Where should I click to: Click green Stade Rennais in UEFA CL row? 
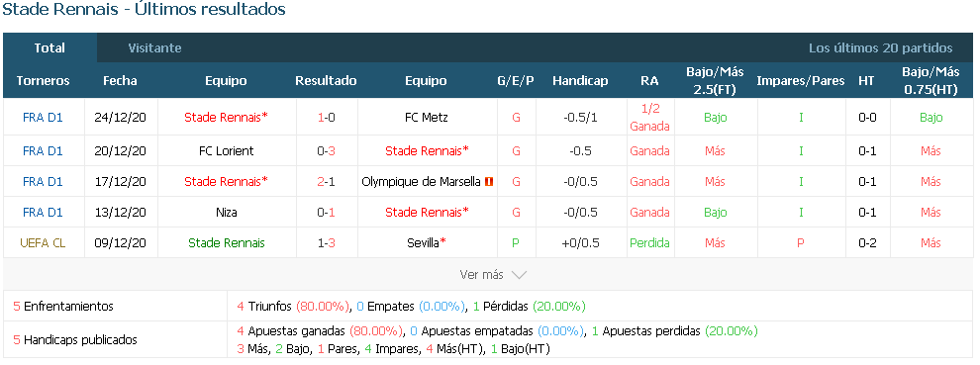click(x=227, y=242)
